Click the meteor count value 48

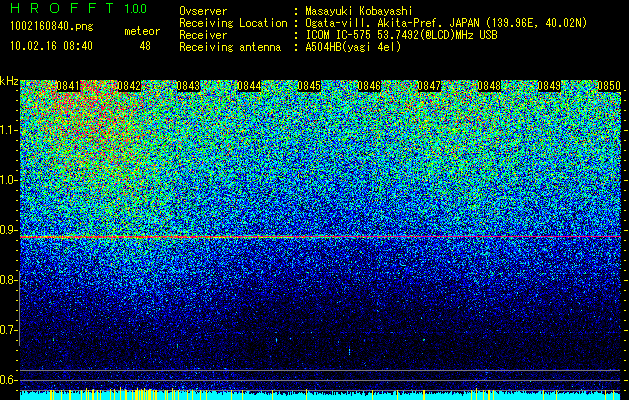coord(145,46)
